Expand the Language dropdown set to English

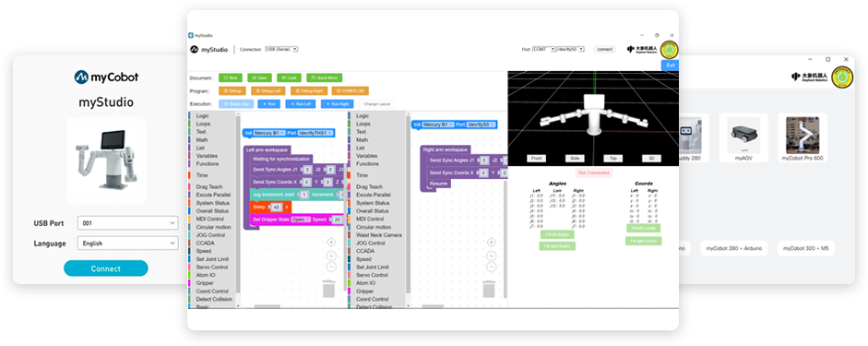(x=128, y=243)
